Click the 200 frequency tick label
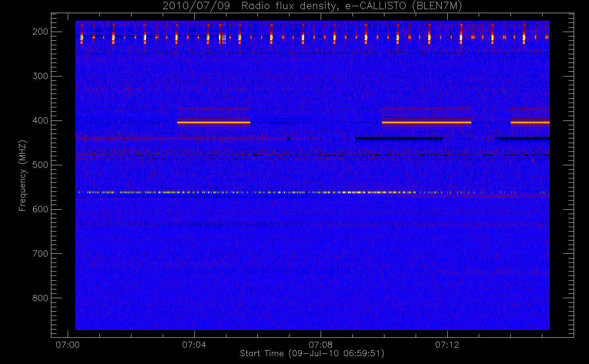589x364 pixels. [40, 32]
